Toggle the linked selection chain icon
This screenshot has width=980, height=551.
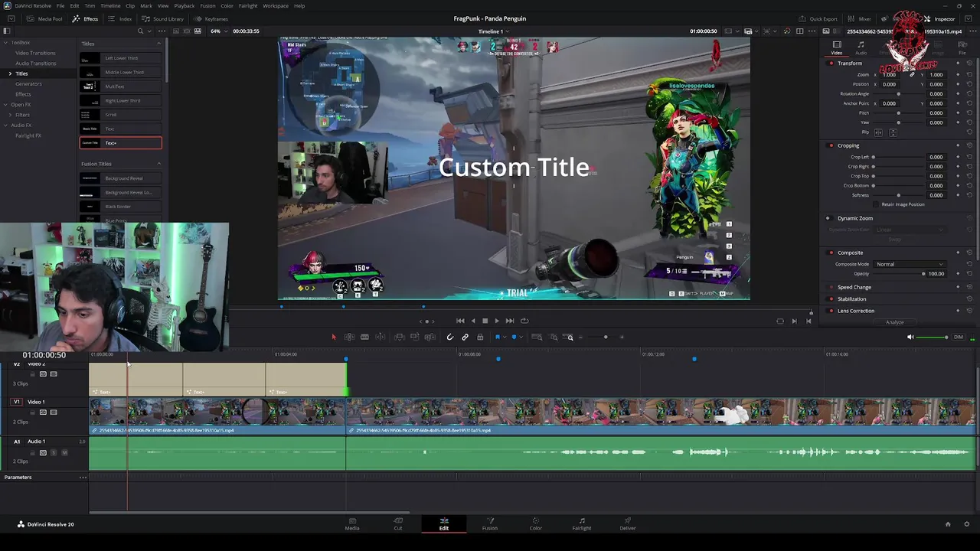click(465, 337)
